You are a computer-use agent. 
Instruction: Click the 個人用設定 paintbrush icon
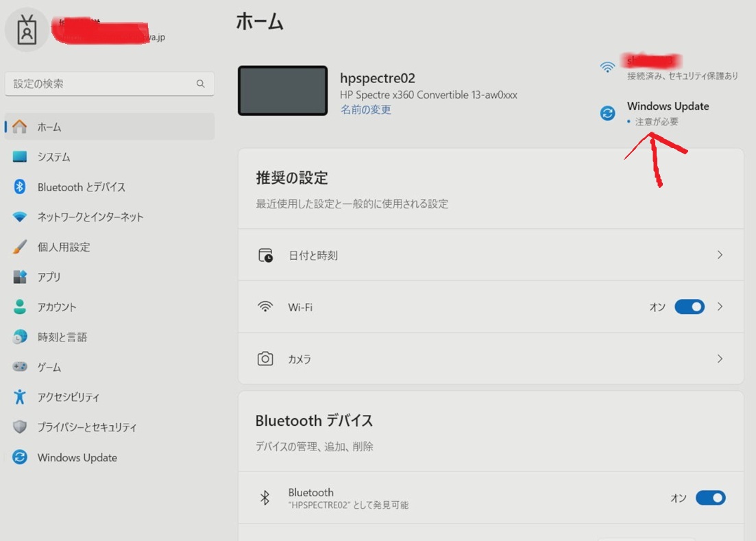click(20, 246)
